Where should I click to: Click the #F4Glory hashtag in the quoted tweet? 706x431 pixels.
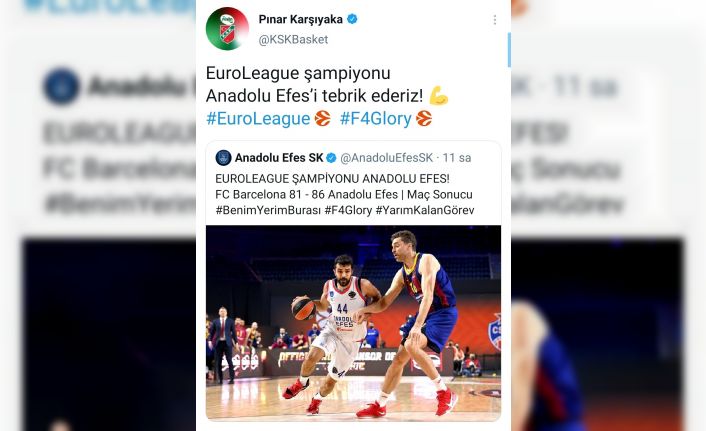point(348,210)
